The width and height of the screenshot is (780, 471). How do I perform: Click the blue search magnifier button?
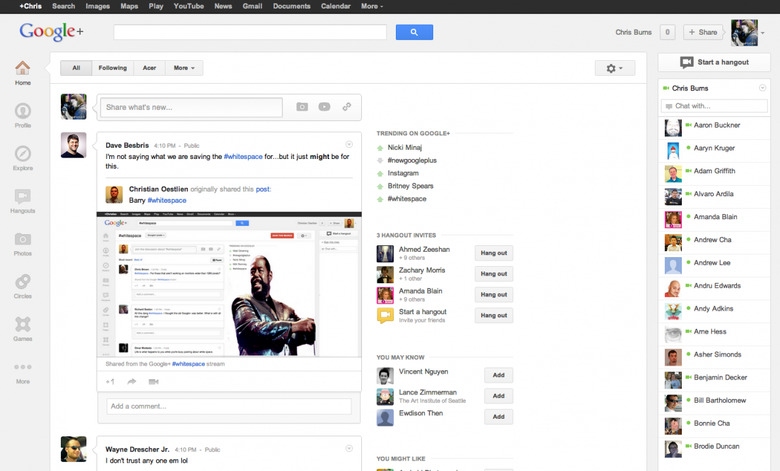[x=414, y=32]
